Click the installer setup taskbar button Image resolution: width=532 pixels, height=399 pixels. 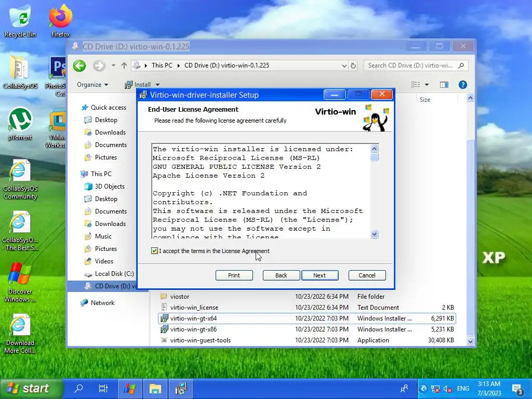(181, 388)
